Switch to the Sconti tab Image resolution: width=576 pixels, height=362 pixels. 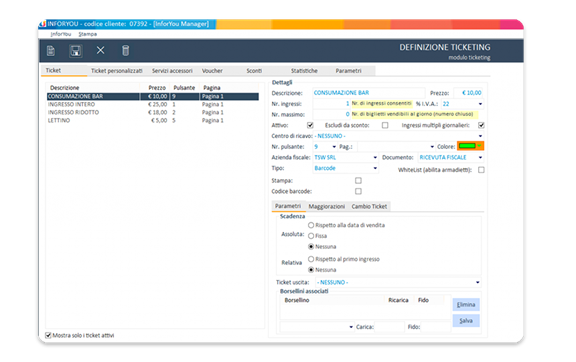[x=254, y=71]
